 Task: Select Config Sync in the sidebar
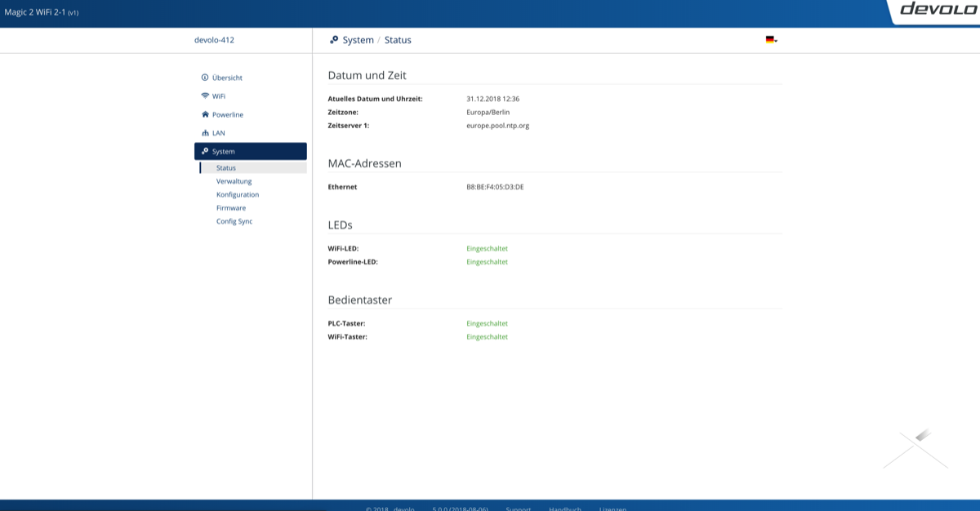pyautogui.click(x=234, y=221)
